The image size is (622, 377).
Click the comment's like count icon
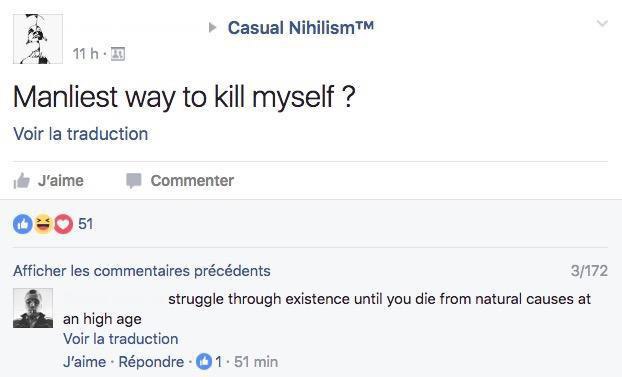pyautogui.click(x=204, y=362)
